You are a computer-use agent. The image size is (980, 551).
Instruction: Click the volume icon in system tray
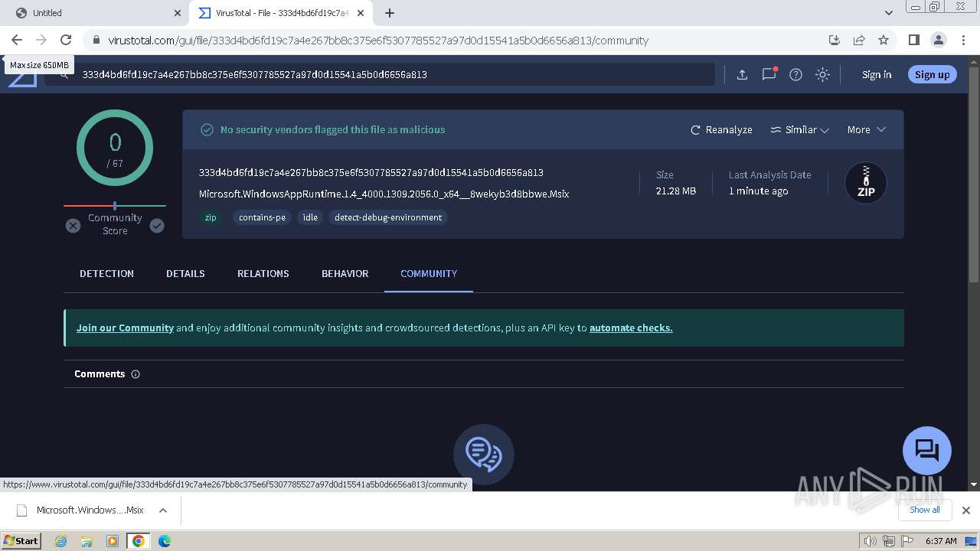tap(871, 541)
